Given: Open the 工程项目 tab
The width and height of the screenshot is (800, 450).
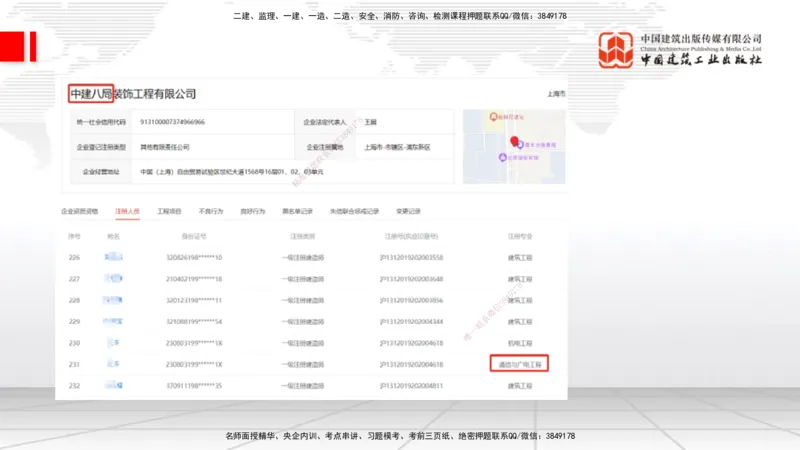Looking at the screenshot, I should [x=169, y=211].
